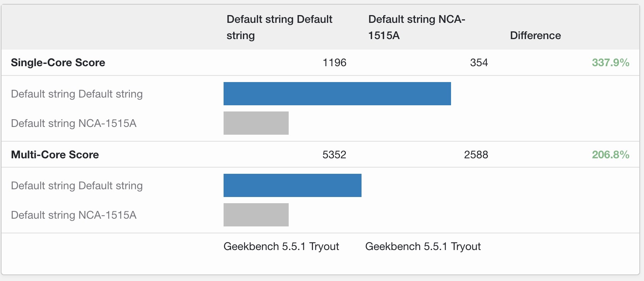The image size is (644, 281).
Task: Click the "Default string NCA-1515A" column header
Action: (x=417, y=27)
